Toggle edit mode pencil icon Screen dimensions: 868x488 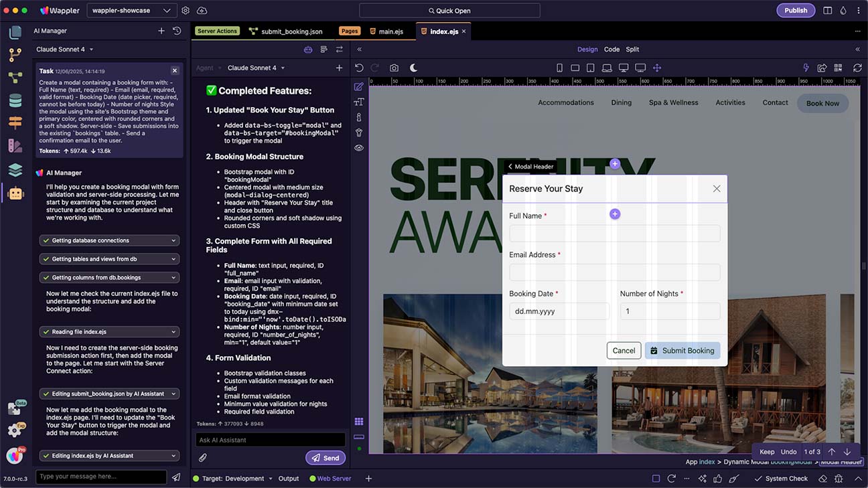[x=359, y=87]
